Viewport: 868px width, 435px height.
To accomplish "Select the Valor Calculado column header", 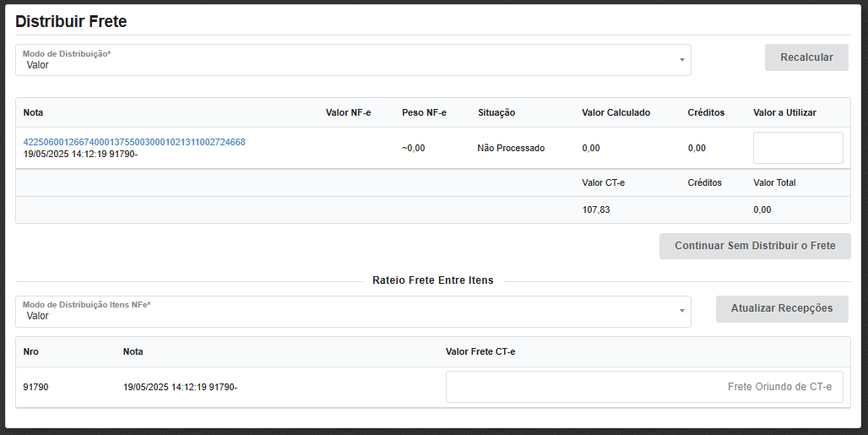I will click(x=616, y=112).
